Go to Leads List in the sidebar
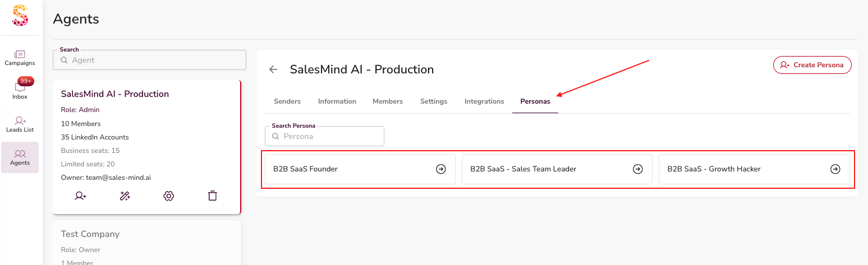868x265 pixels. [20, 124]
